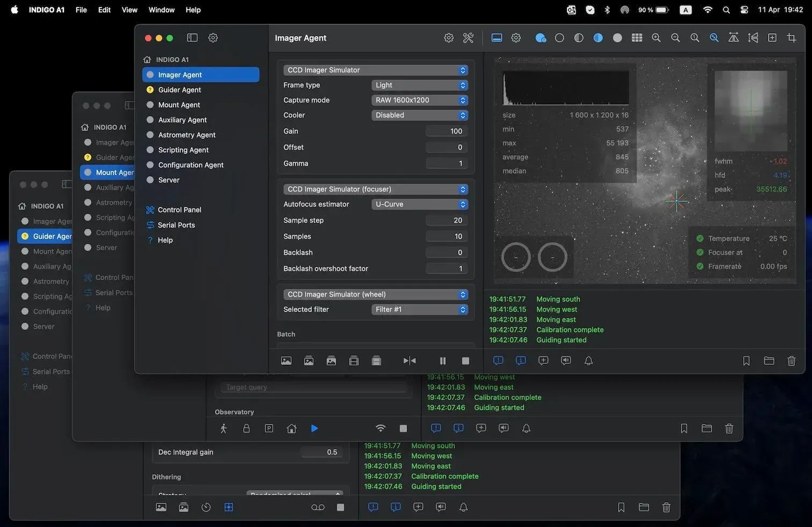Show the pixel grid overlay on the image

(637, 38)
